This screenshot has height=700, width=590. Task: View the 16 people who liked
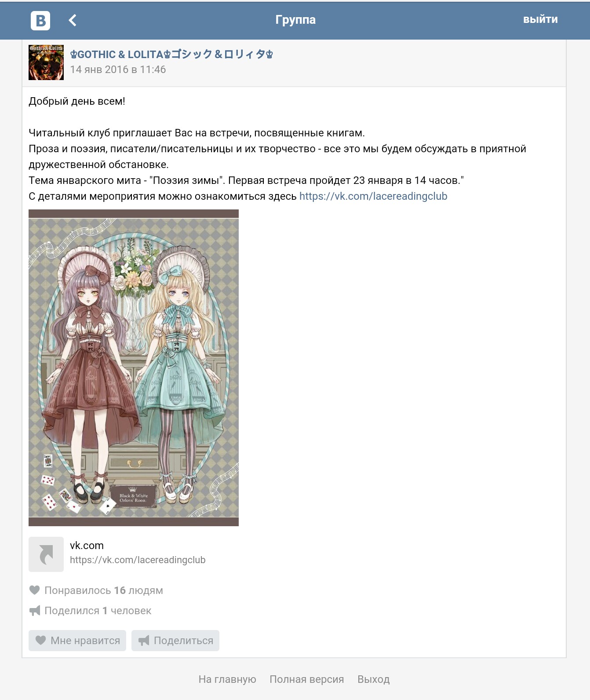click(104, 590)
